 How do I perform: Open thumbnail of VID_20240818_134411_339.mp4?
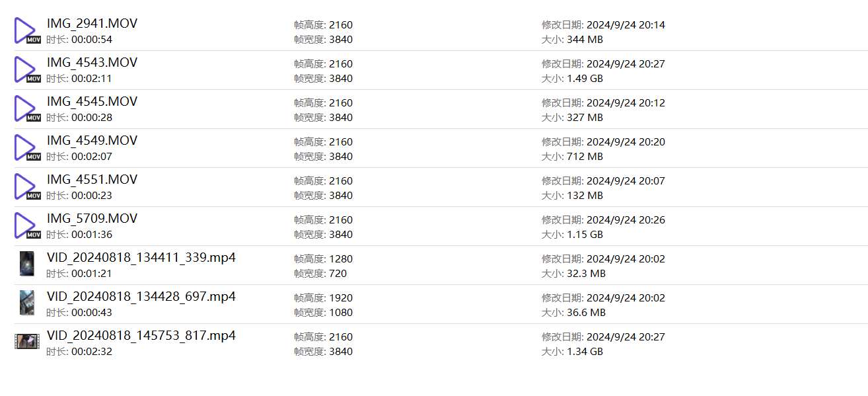coord(26,264)
